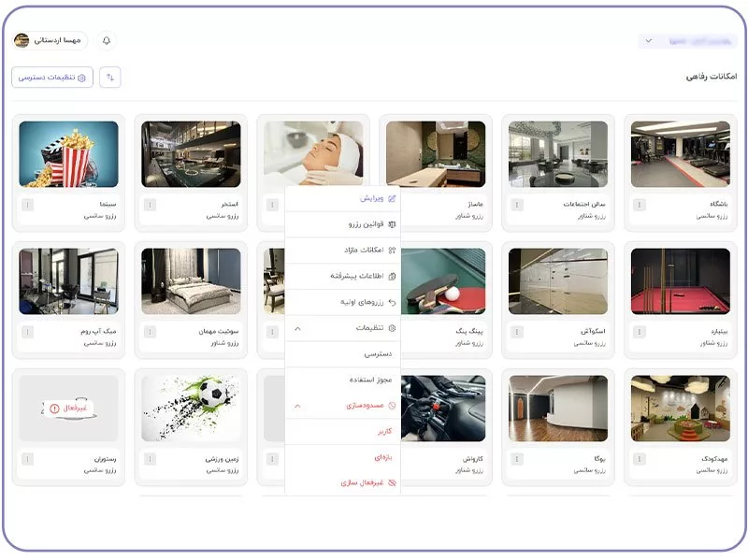
Task: Open three-dot menu on بیلیارد card
Action: (640, 332)
